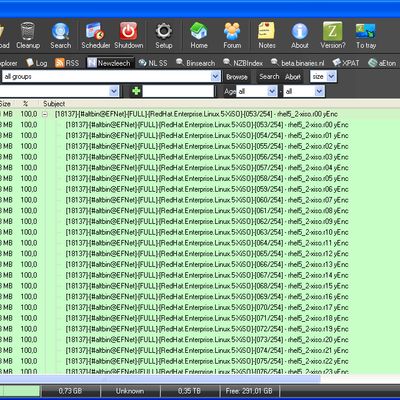Sort by the % column header

(x=25, y=104)
